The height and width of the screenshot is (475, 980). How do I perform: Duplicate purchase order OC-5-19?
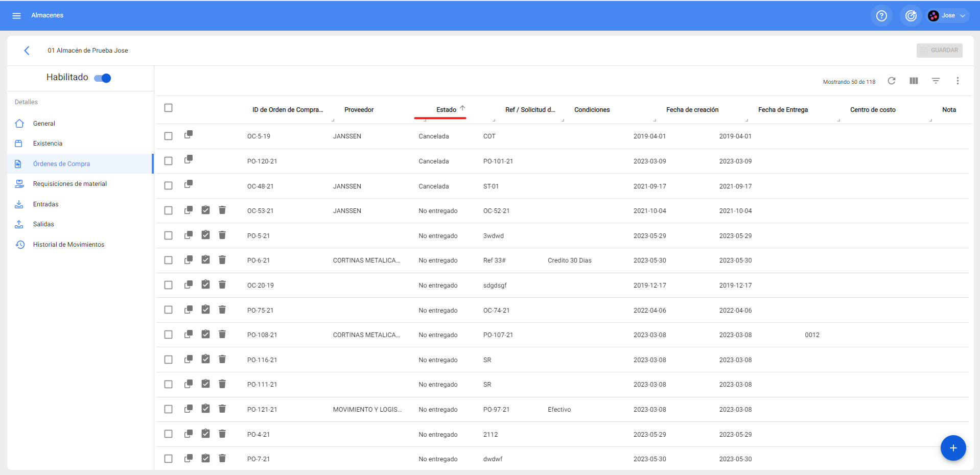click(189, 135)
